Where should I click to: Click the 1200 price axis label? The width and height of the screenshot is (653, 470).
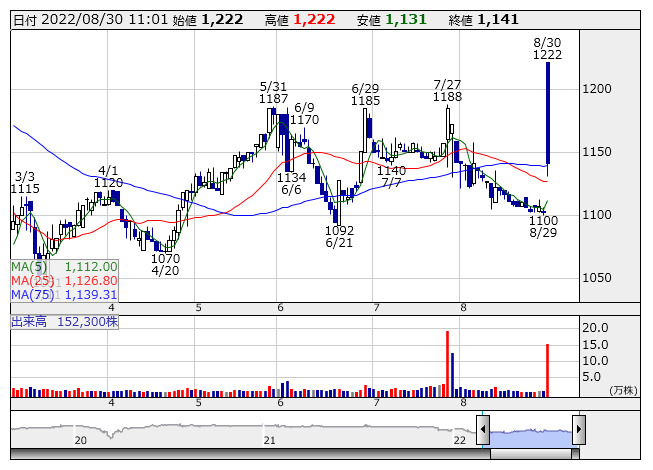pos(597,89)
